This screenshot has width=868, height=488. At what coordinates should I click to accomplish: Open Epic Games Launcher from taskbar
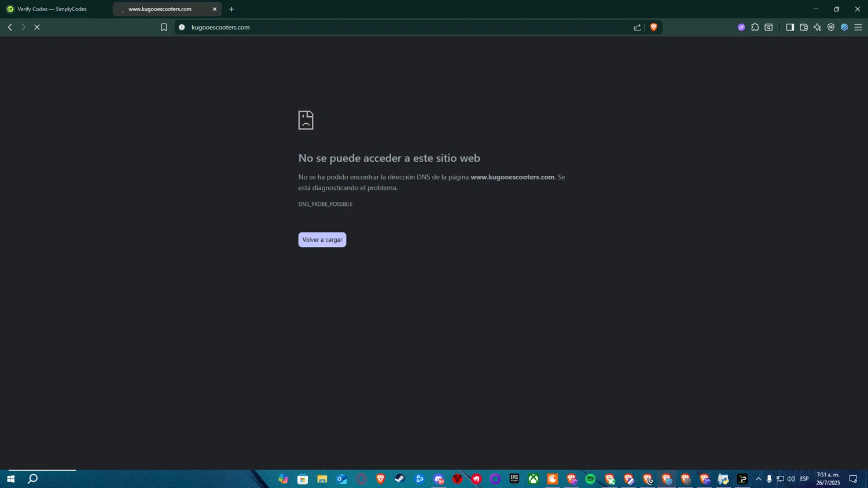pos(514,479)
